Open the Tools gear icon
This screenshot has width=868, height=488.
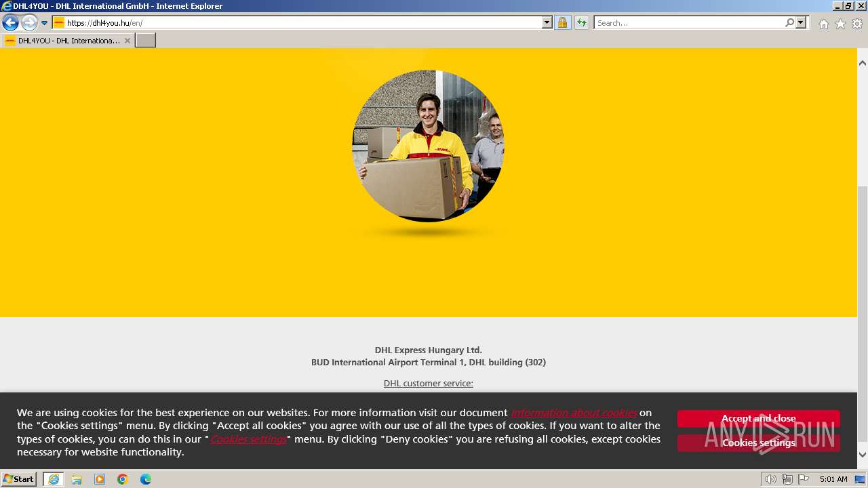coord(857,24)
